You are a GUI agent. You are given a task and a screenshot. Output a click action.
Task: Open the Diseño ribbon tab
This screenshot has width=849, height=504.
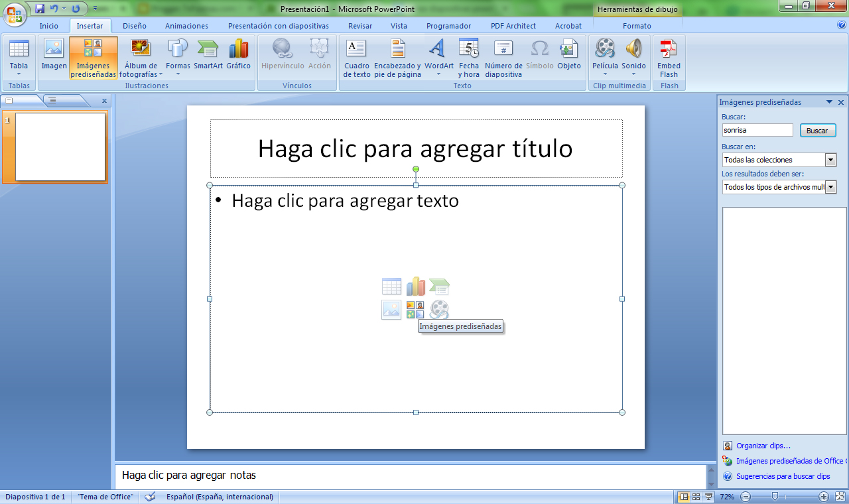tap(134, 26)
